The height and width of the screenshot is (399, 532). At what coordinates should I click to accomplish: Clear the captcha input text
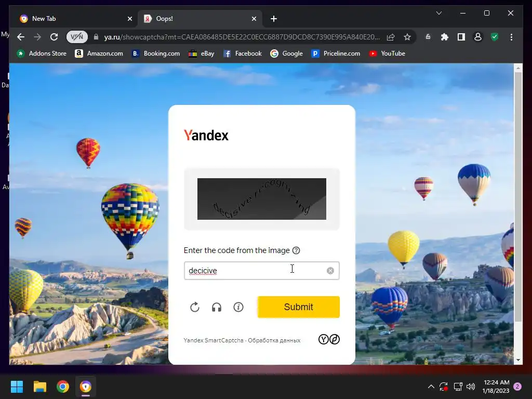(330, 271)
